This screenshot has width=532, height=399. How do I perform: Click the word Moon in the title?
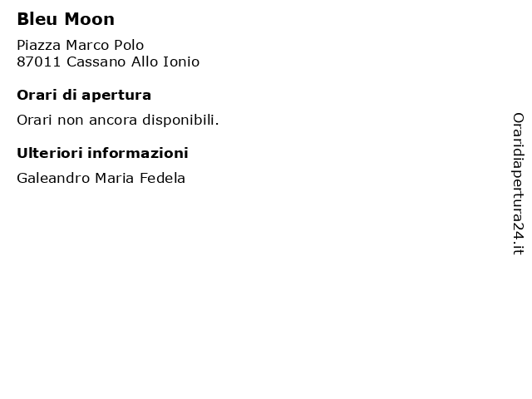(x=90, y=19)
